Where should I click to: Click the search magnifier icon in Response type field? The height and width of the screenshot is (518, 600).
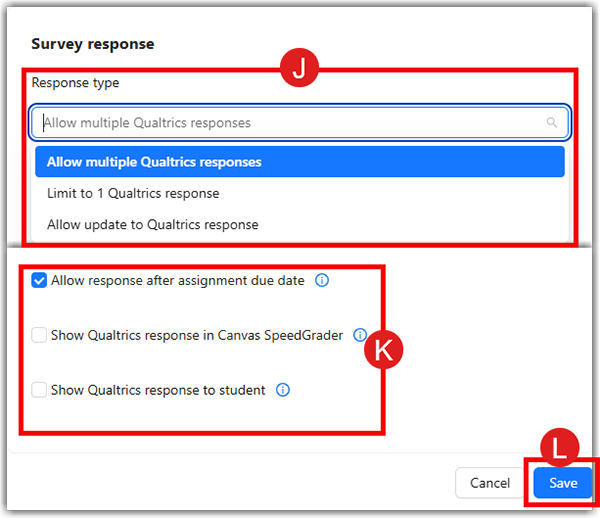coord(551,123)
